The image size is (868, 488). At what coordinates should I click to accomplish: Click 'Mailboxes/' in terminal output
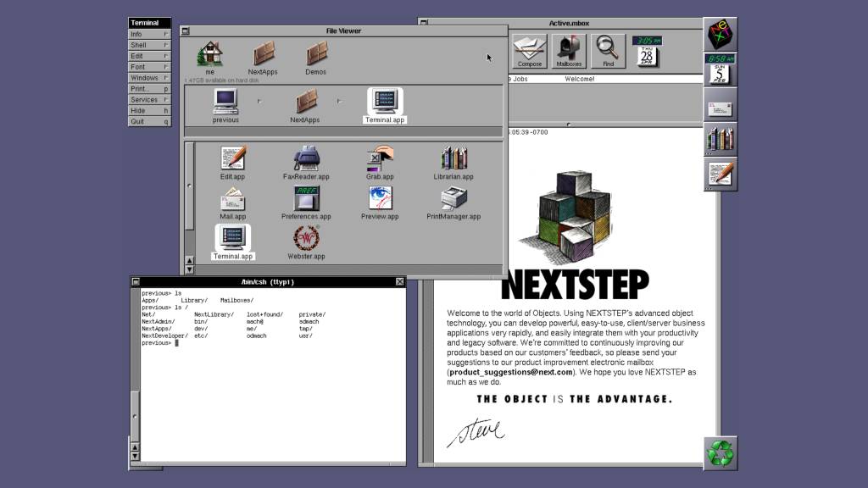237,301
